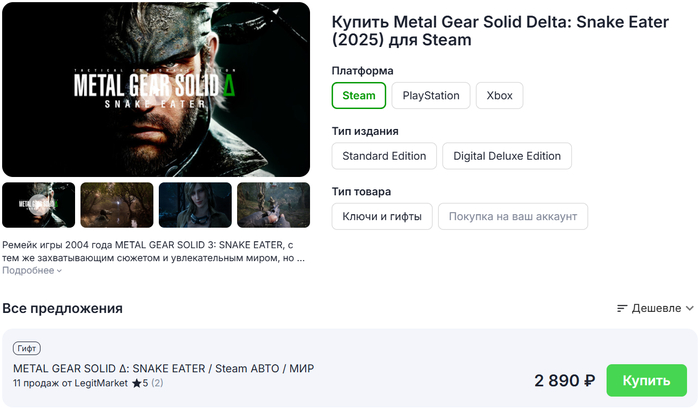Click the Купить button
The width and height of the screenshot is (700, 409).
click(646, 381)
